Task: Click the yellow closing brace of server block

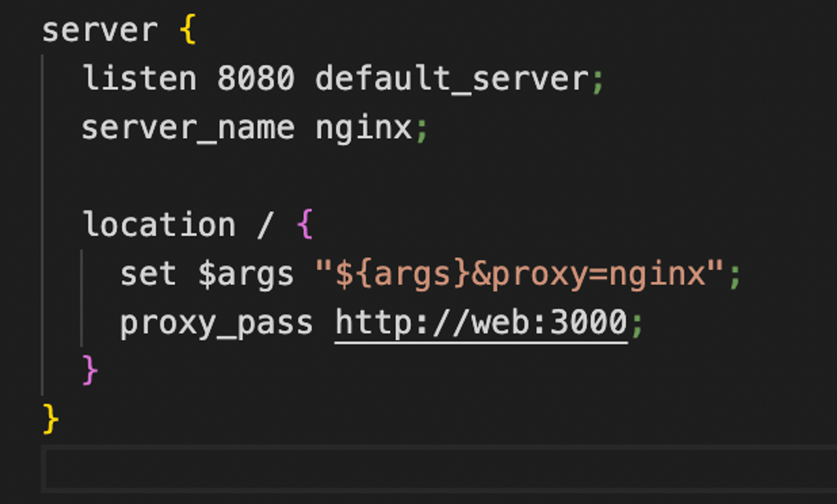Action: [x=50, y=419]
